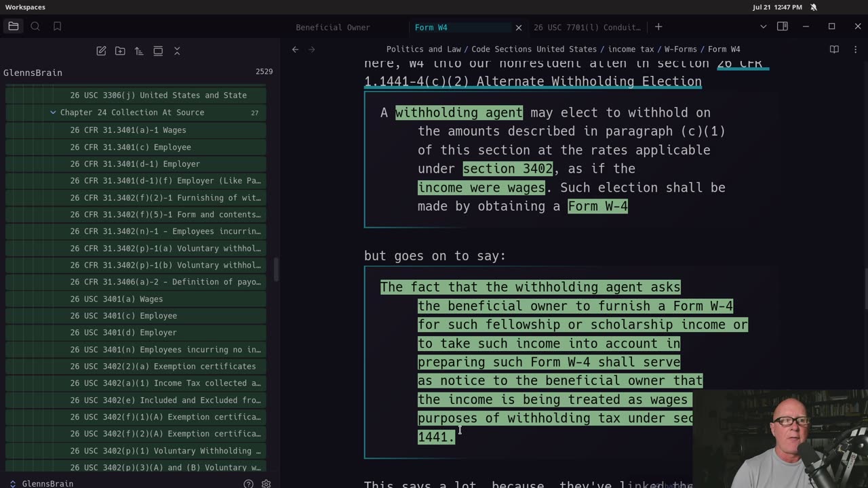This screenshot has height=488, width=868.
Task: Open the search sidebar icon
Action: pyautogui.click(x=35, y=26)
